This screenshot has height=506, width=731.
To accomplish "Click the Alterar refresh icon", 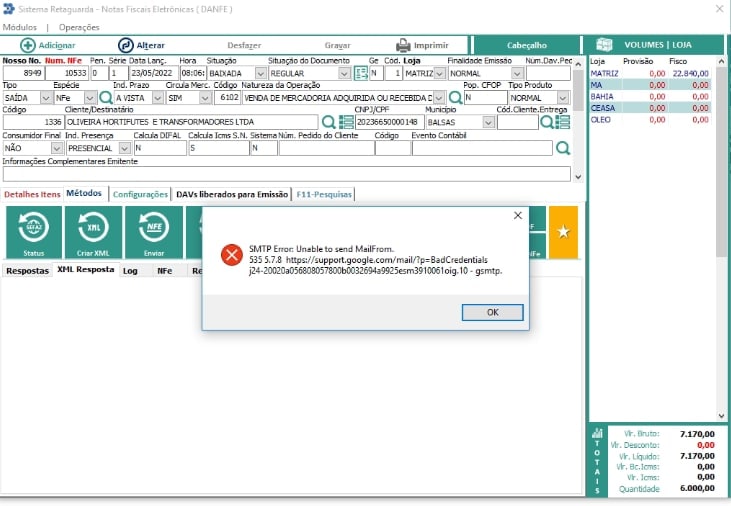I will coord(125,45).
